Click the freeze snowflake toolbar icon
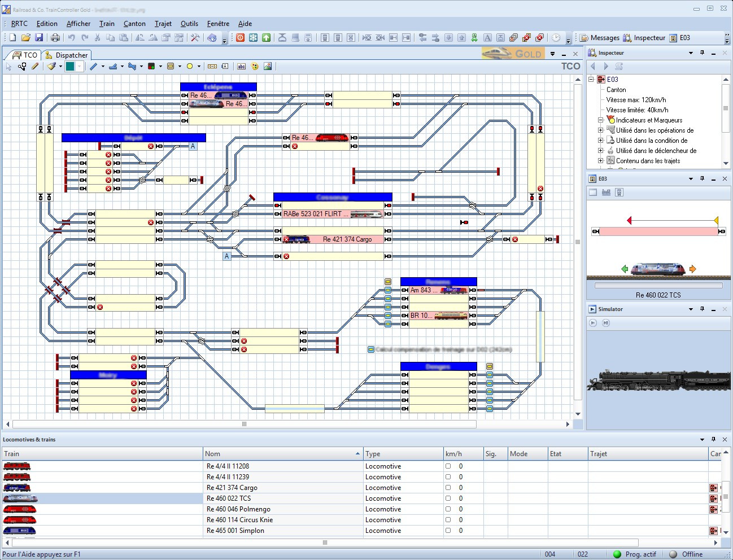The height and width of the screenshot is (560, 733). click(x=254, y=38)
